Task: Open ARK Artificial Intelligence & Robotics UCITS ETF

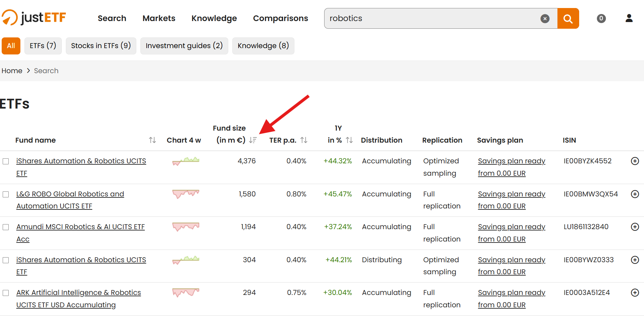Action: (79, 299)
